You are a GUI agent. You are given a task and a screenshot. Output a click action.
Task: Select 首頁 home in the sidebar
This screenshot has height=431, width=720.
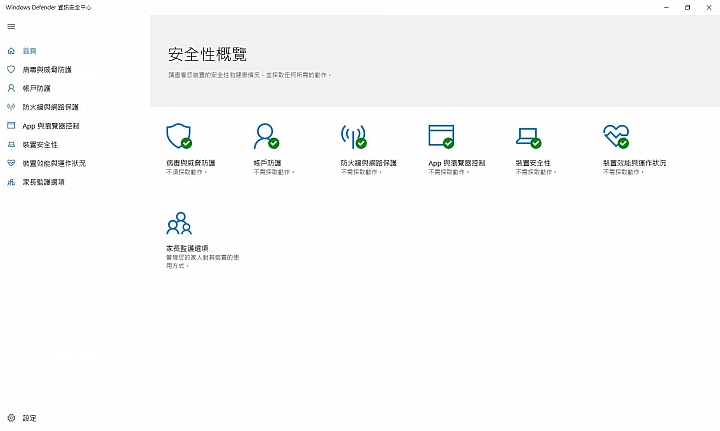(x=29, y=51)
